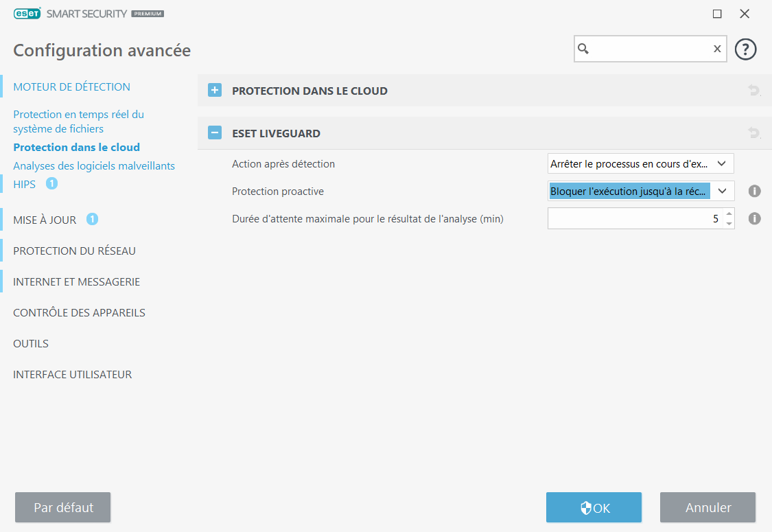Screen dimensions: 772x532
Task: Show info for Protection proactive
Action: (754, 191)
